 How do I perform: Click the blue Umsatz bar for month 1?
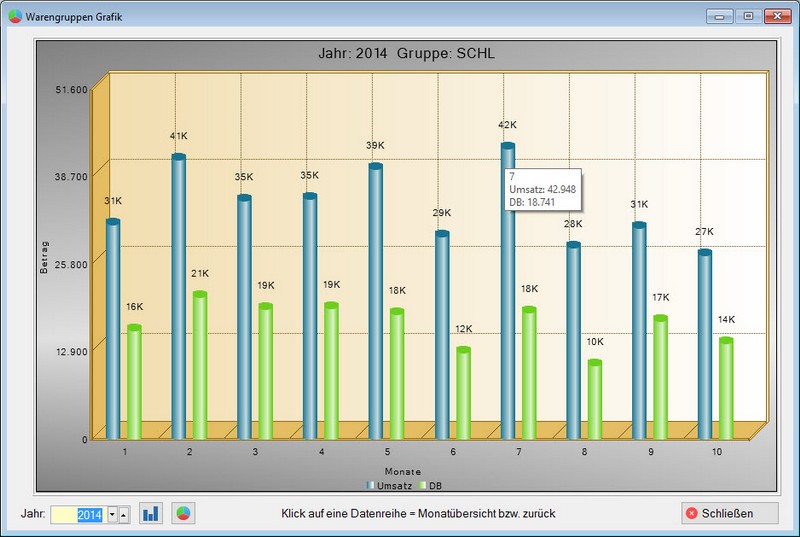click(x=113, y=330)
